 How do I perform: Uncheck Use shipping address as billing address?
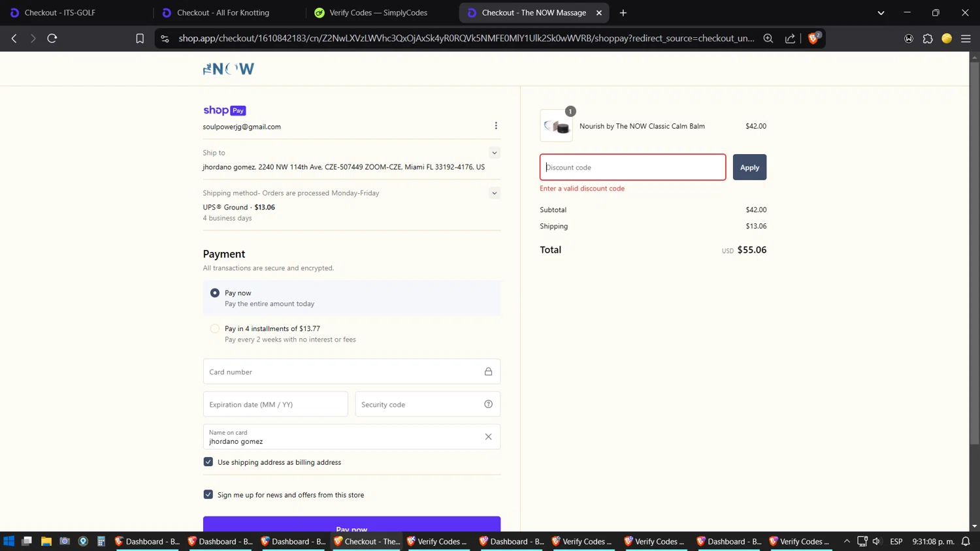coord(208,462)
